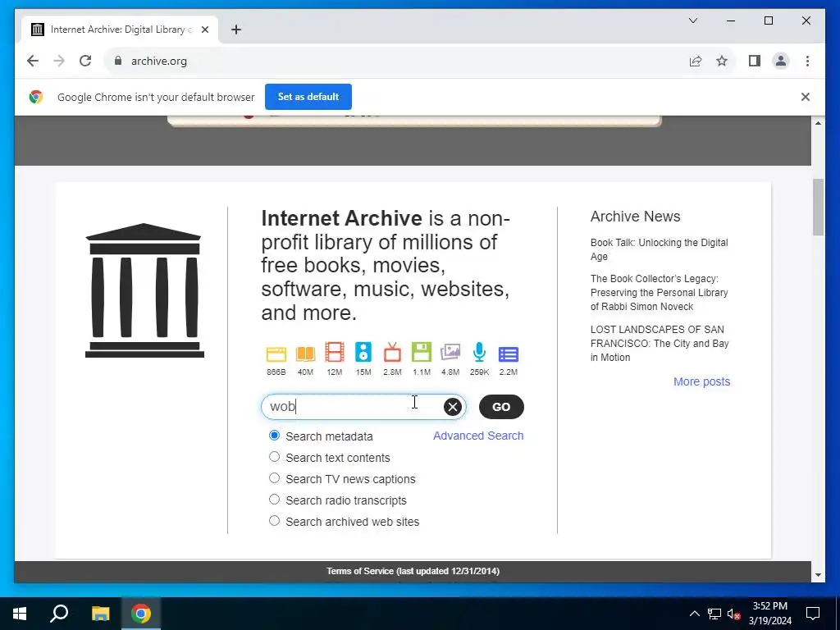840x630 pixels.
Task: Open the Chrome side panel icon
Action: (755, 61)
